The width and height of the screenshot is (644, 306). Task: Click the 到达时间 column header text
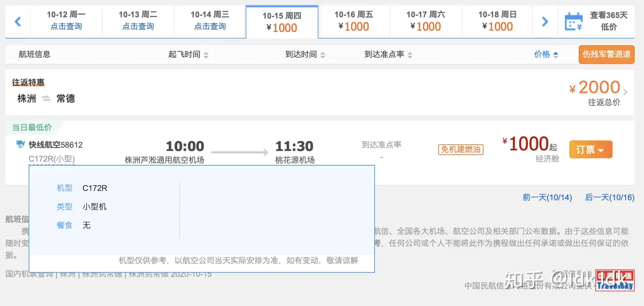(x=301, y=54)
